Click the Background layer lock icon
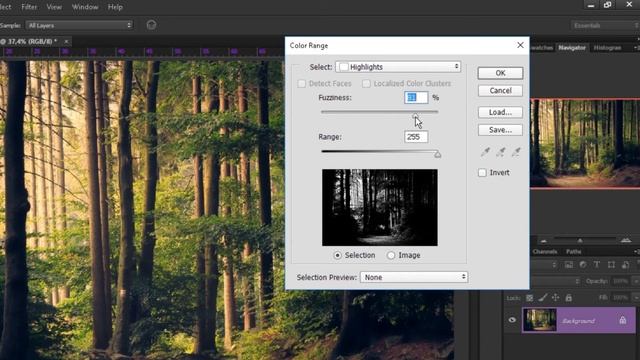Image resolution: width=640 pixels, height=360 pixels. [x=622, y=320]
